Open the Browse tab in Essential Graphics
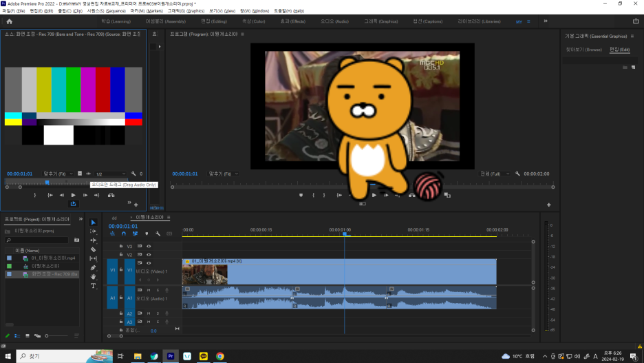 (583, 50)
